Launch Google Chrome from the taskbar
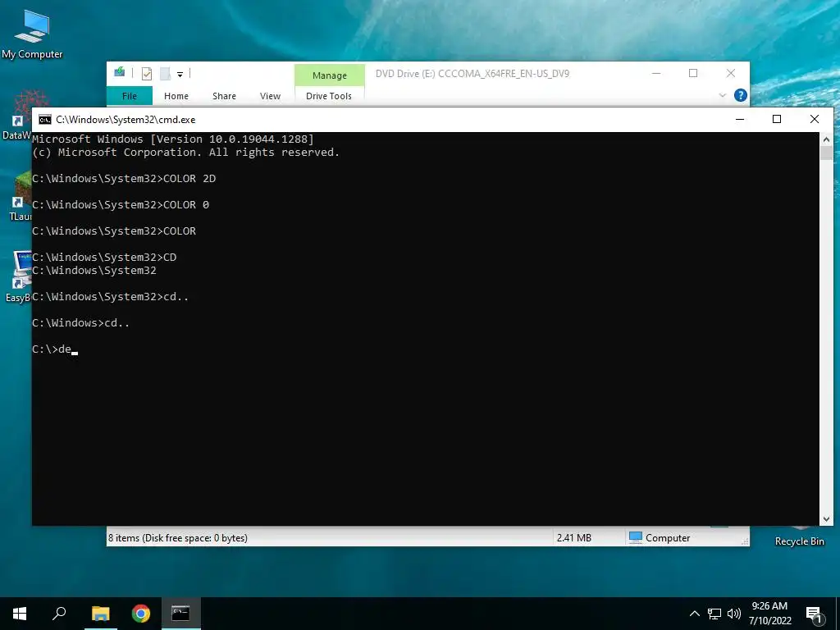The width and height of the screenshot is (840, 630). pyautogui.click(x=140, y=614)
